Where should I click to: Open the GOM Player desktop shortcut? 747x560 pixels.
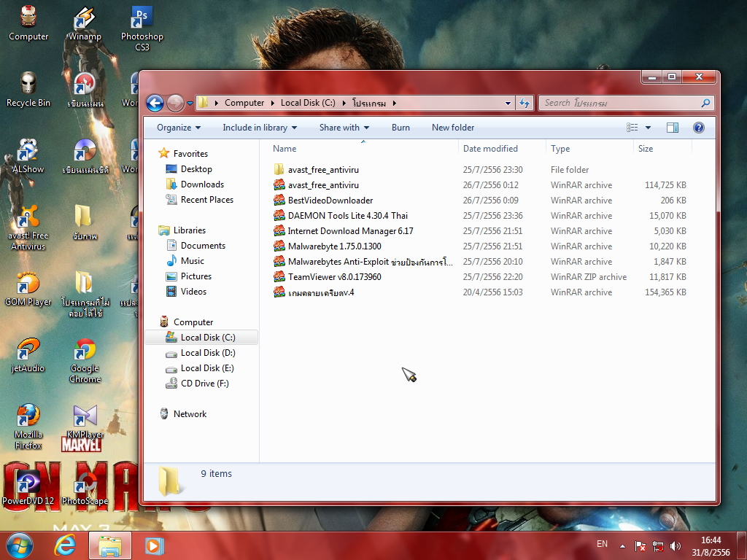click(28, 289)
